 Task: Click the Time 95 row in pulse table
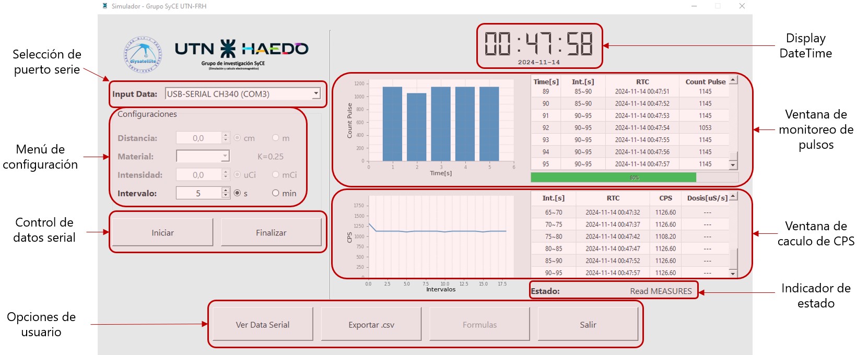pyautogui.click(x=630, y=164)
